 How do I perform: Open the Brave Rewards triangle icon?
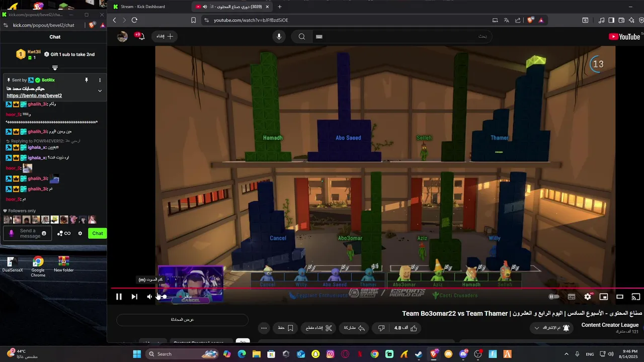541,20
